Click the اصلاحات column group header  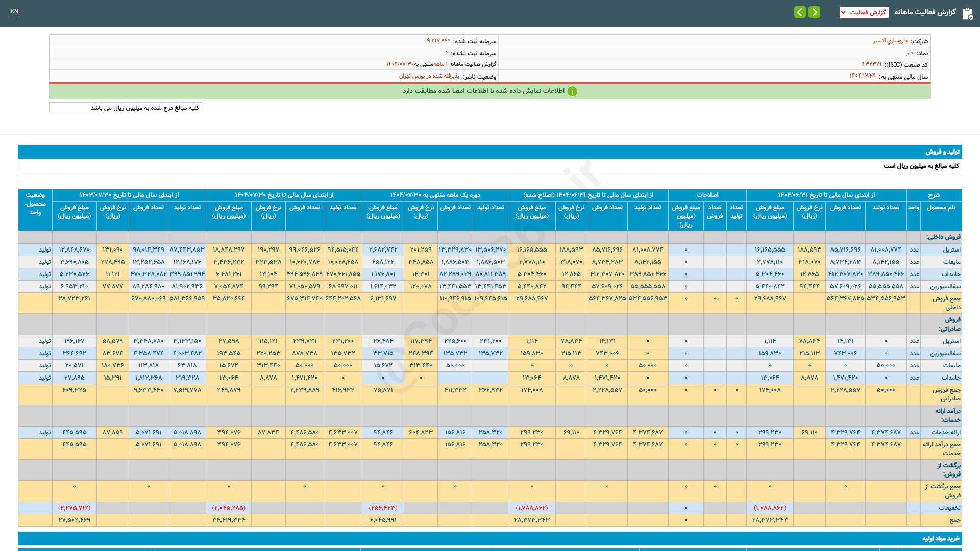[707, 195]
